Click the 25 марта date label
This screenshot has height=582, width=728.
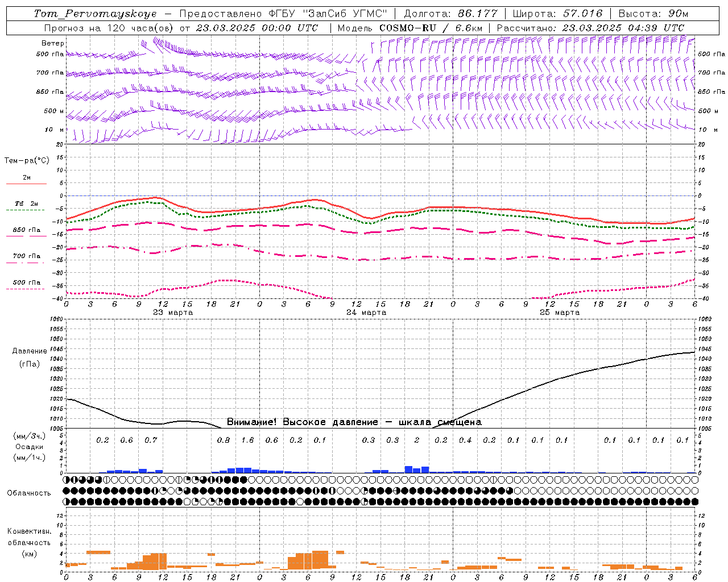pyautogui.click(x=560, y=313)
